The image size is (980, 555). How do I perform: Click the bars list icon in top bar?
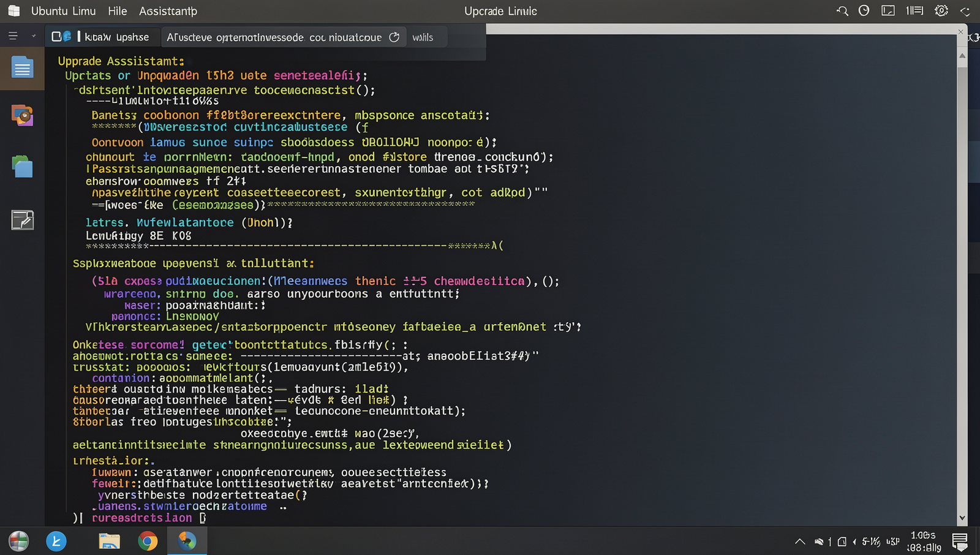[915, 10]
